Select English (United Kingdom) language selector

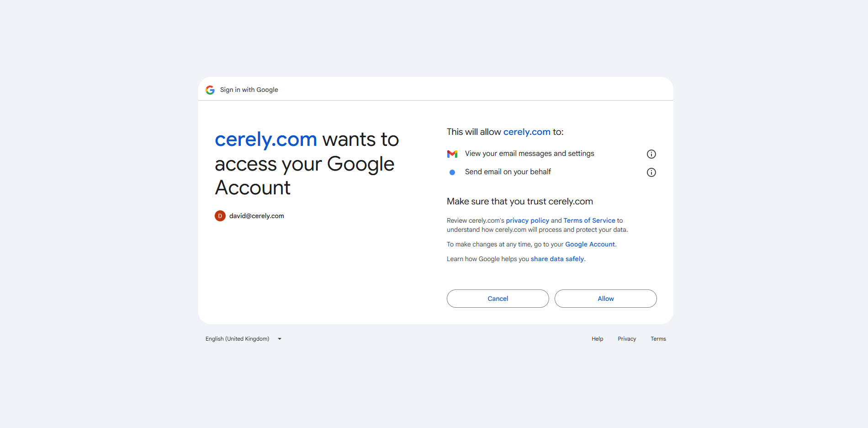238,339
